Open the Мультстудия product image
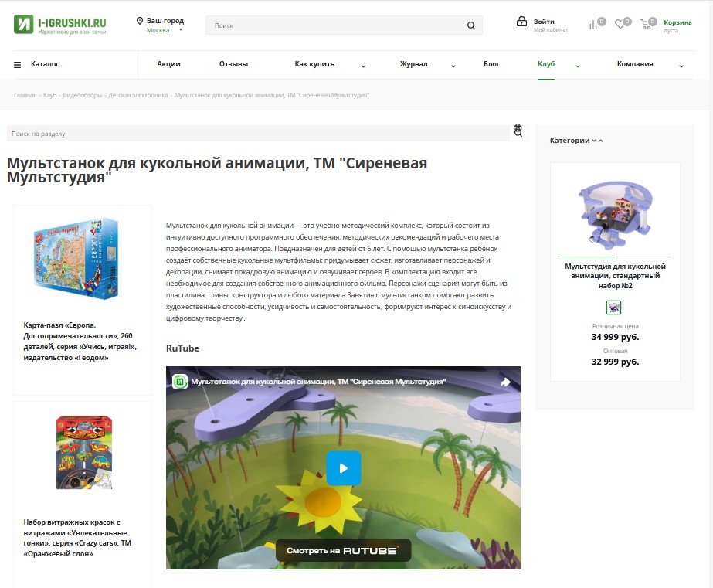The width and height of the screenshot is (713, 588). point(615,215)
